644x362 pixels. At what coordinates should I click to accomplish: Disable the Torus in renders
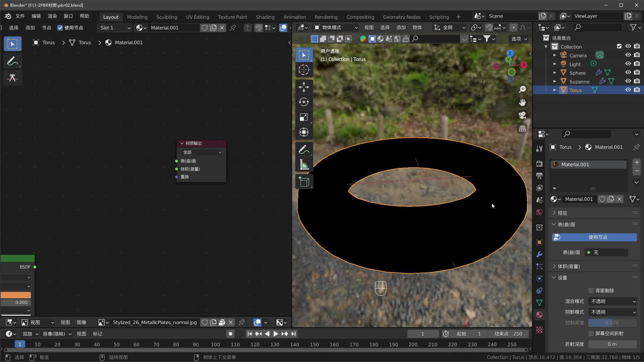pos(637,90)
